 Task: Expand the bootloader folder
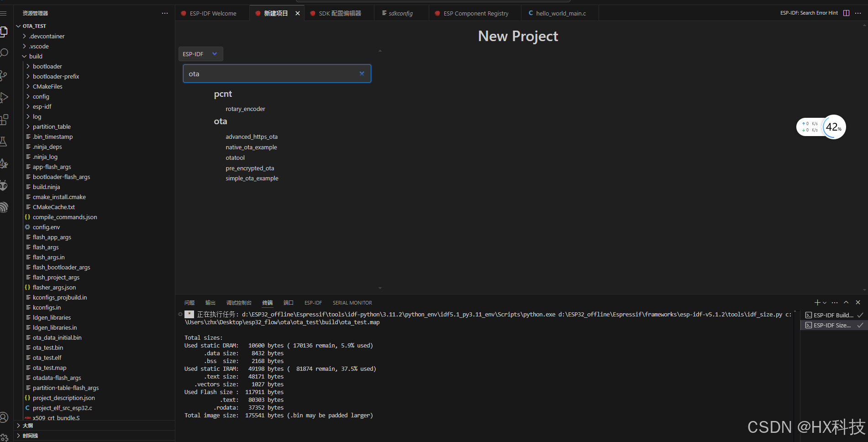47,66
